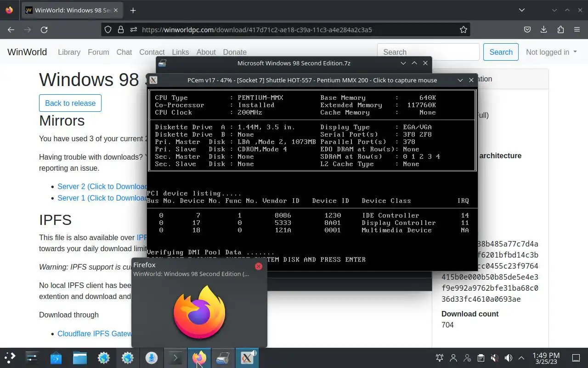Open the About nav item
Screen dimensions: 588x368
206,52
